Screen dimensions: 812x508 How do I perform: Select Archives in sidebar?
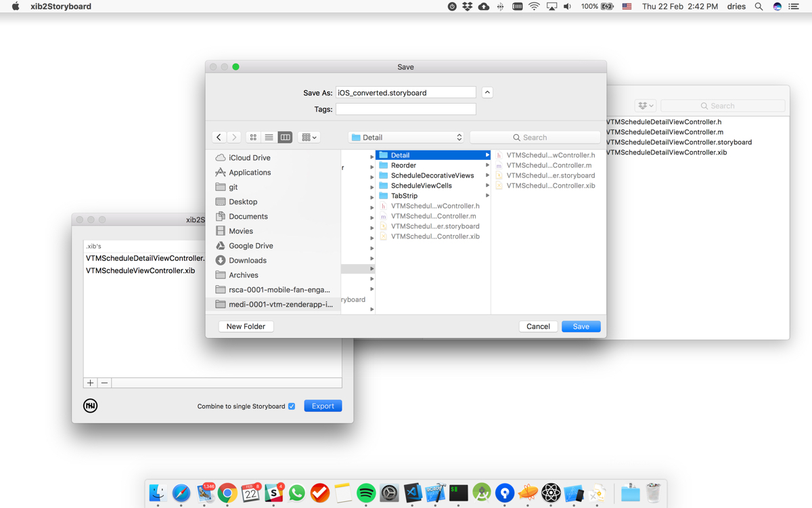coord(244,275)
